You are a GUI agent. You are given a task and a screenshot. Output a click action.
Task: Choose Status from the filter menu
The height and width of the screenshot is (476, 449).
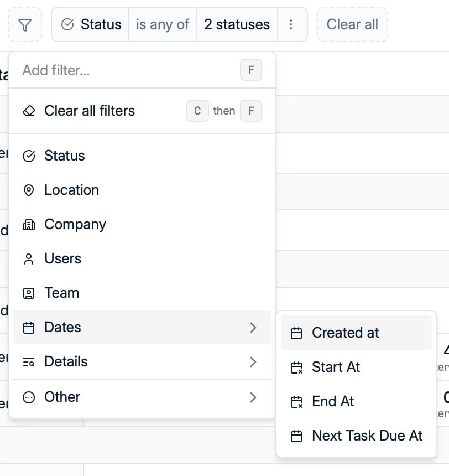pyautogui.click(x=142, y=156)
